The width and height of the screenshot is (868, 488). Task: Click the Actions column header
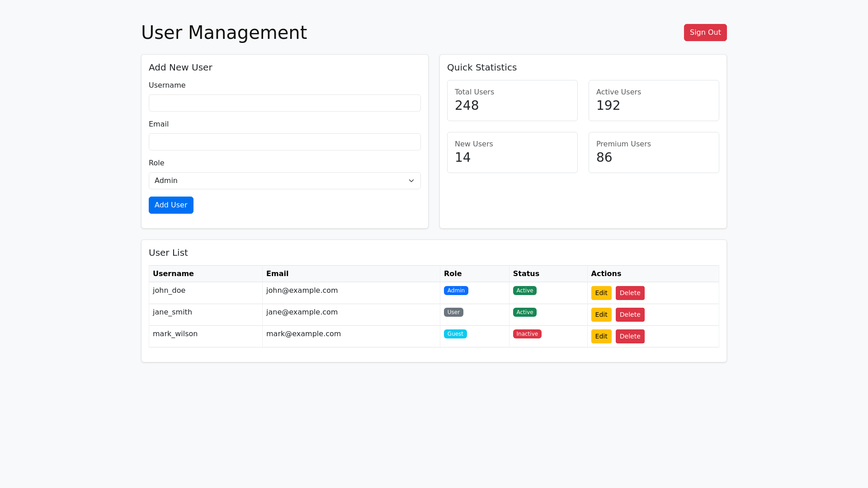pos(653,274)
